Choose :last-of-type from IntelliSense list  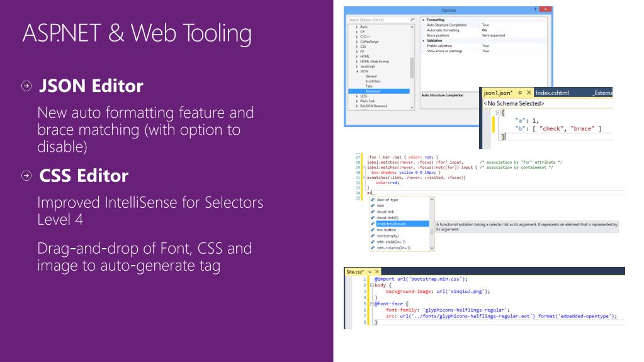pos(387,200)
